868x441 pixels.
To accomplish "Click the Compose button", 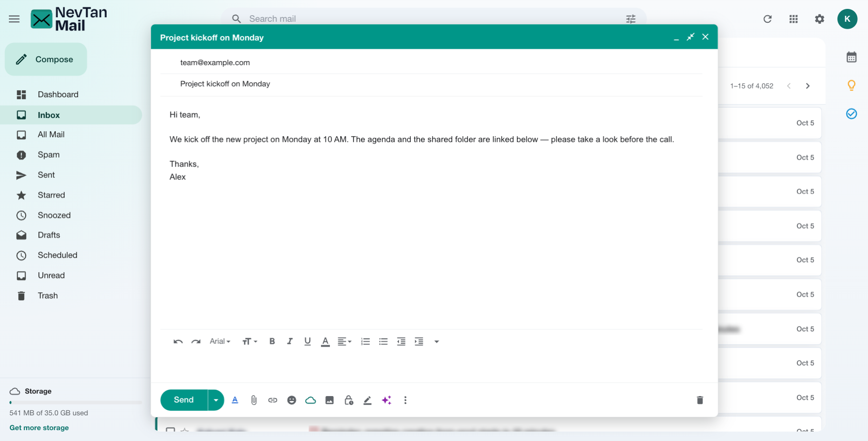I will pyautogui.click(x=46, y=59).
